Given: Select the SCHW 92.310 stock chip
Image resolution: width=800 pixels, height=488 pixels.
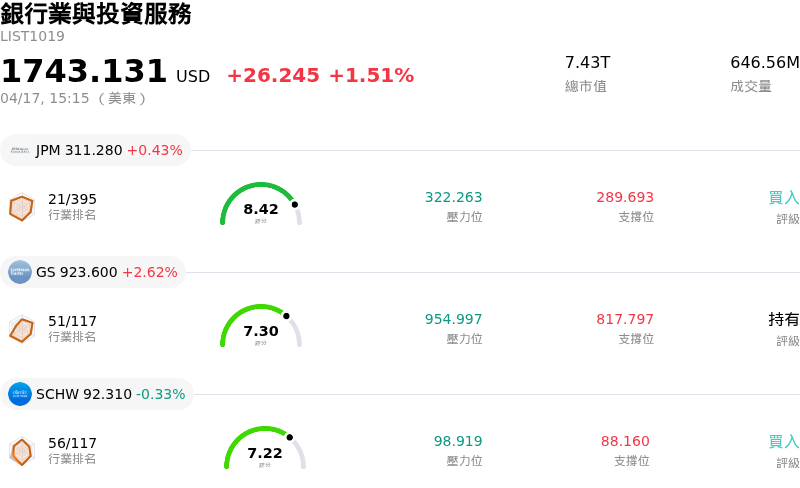Looking at the screenshot, I should 97,394.
